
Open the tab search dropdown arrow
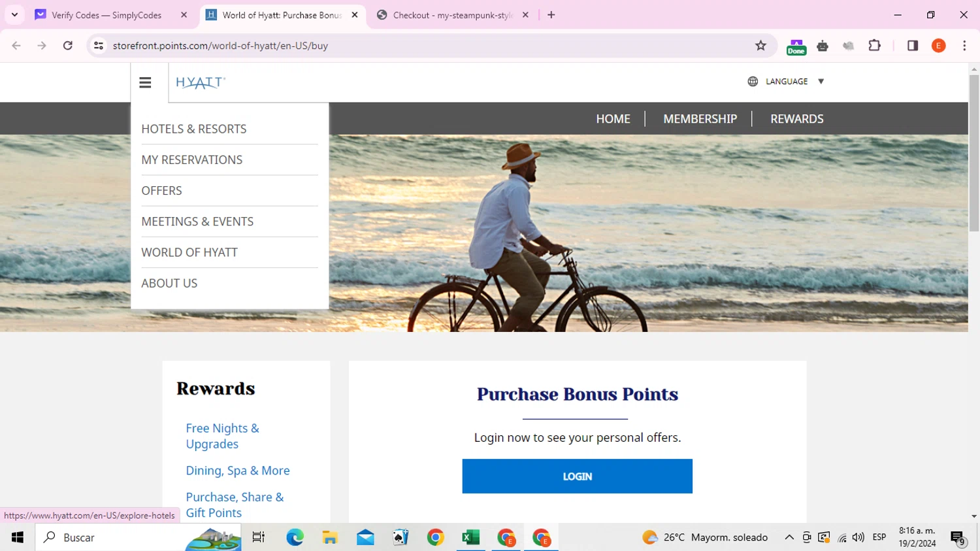14,14
